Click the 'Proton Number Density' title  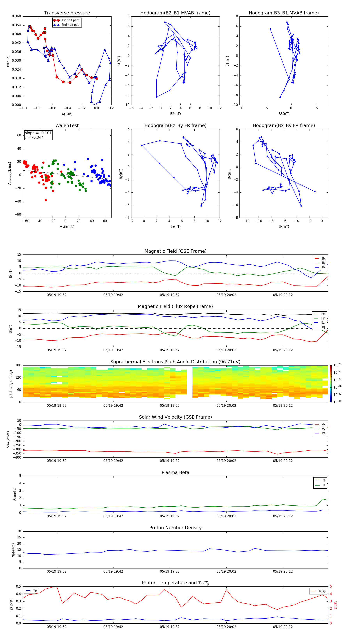pos(175,528)
